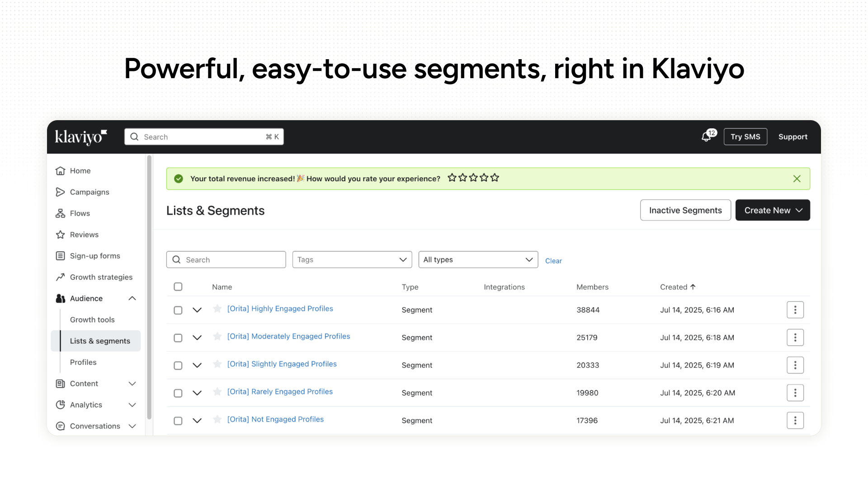This screenshot has height=488, width=868.
Task: Favorite the Highly Engaged Profiles segment star
Action: pos(217,309)
